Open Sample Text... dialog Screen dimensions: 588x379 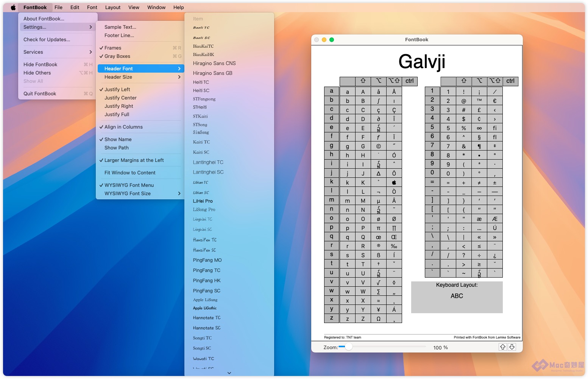click(140, 27)
